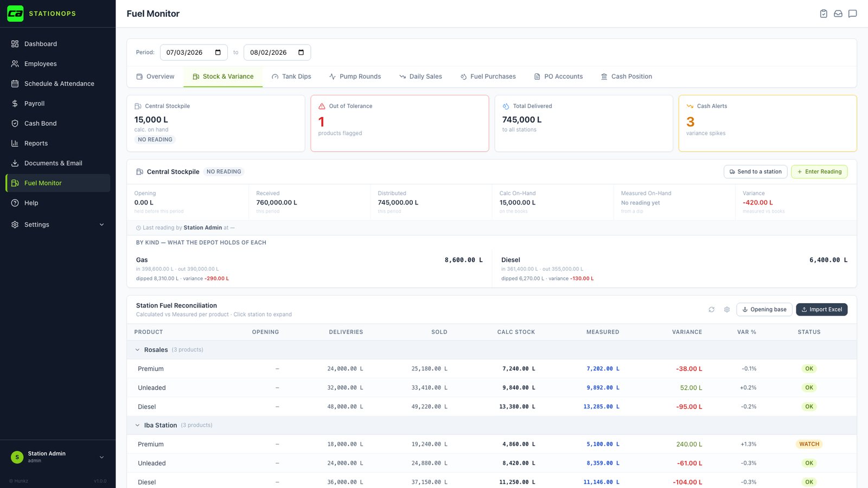
Task: Click the MEASURED column header
Action: (x=603, y=332)
